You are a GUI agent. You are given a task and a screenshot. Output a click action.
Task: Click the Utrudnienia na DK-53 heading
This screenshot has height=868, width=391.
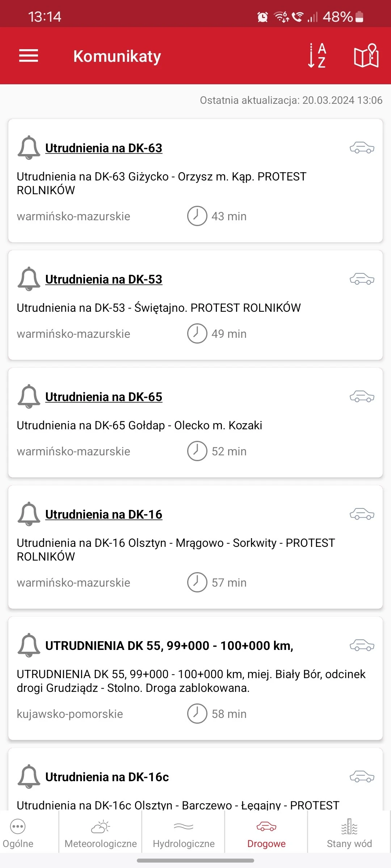[x=104, y=279]
